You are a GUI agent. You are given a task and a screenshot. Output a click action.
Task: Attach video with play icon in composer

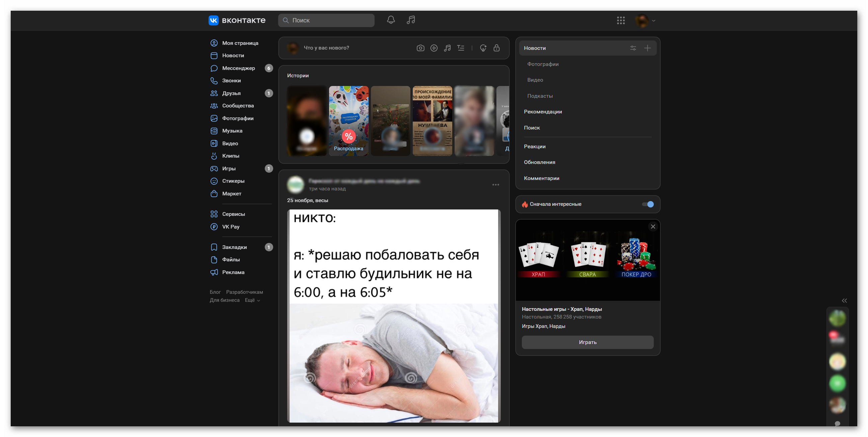point(433,48)
